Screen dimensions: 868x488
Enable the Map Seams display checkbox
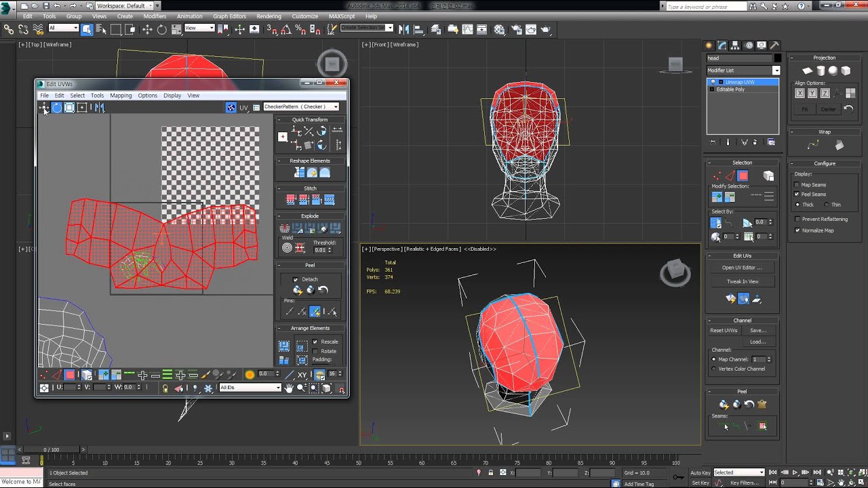coord(797,184)
